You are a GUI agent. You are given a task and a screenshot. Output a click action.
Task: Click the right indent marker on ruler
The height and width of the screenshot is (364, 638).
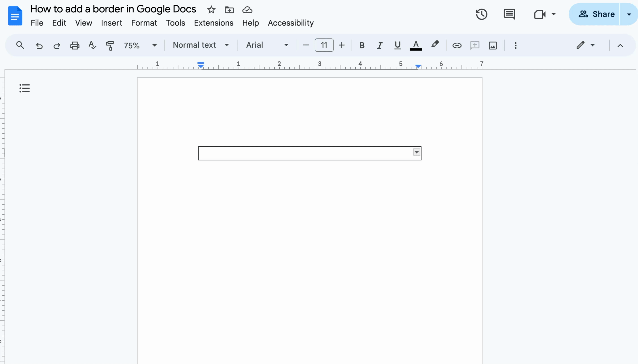click(418, 66)
